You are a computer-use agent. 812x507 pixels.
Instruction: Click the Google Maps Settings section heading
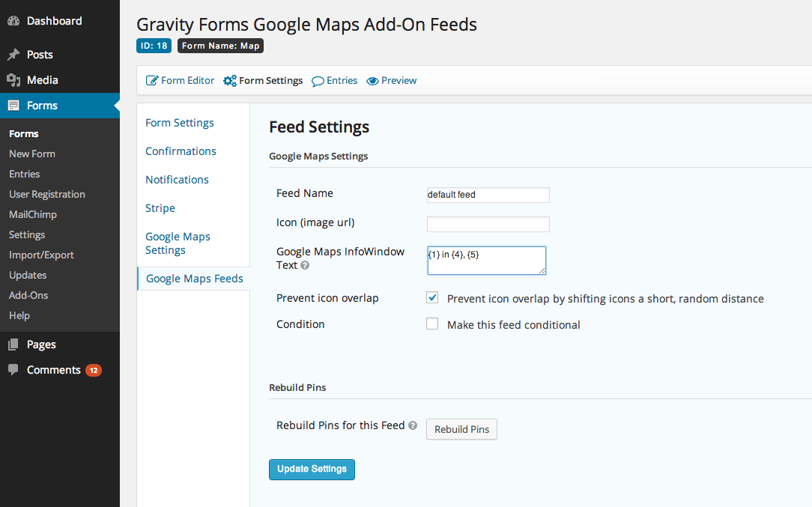coord(318,157)
